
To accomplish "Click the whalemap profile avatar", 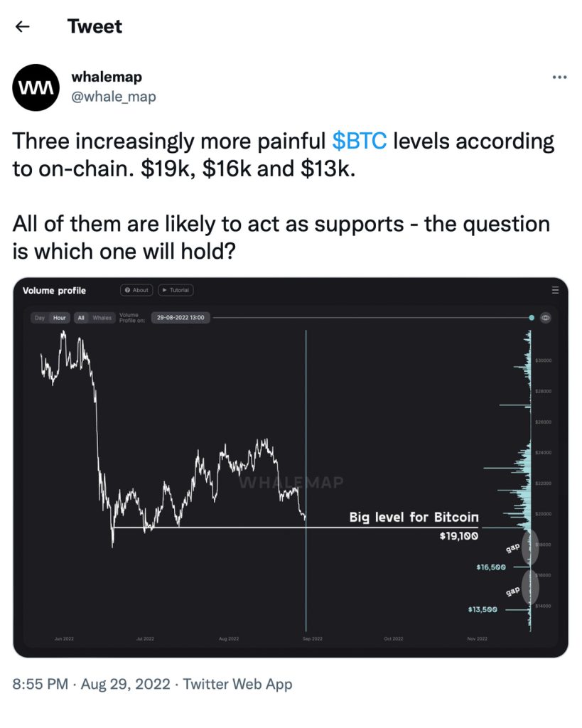I will pyautogui.click(x=36, y=87).
